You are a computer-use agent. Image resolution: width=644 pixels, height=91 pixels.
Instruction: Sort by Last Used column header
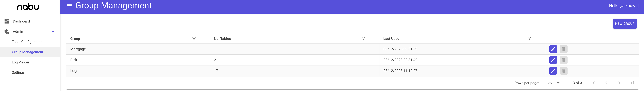point(391,39)
